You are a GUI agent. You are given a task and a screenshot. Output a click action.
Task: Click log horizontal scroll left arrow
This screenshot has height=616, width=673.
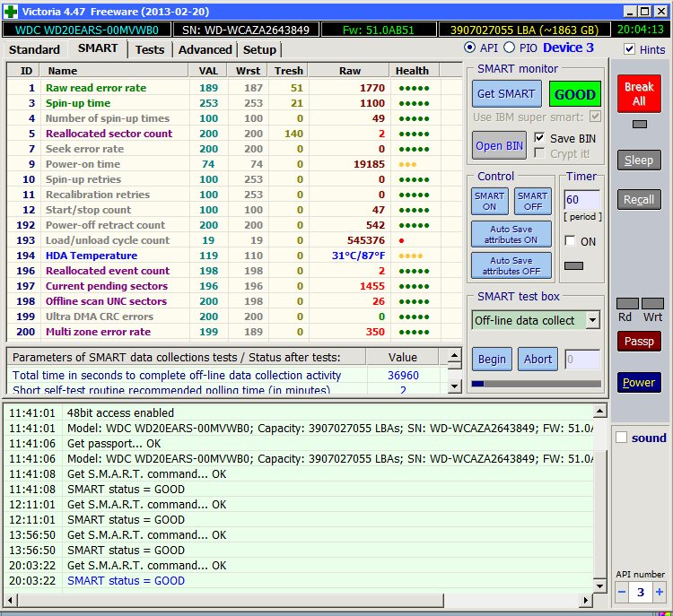pyautogui.click(x=11, y=601)
